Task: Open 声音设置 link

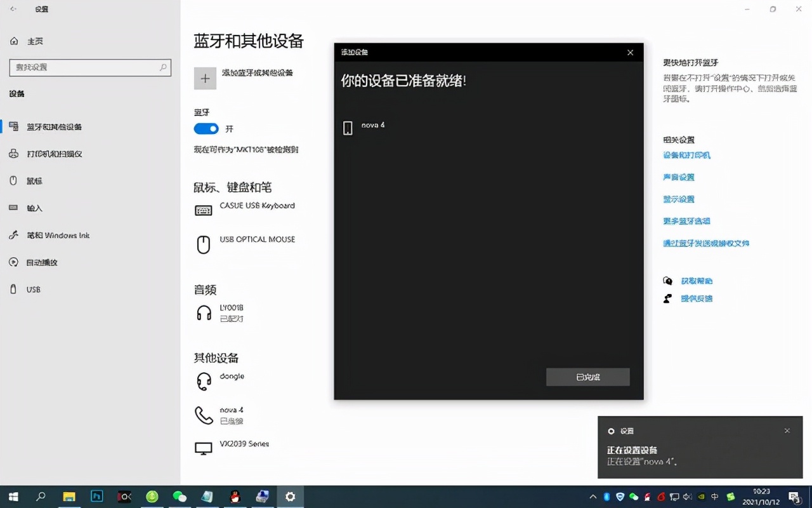Action: (678, 177)
